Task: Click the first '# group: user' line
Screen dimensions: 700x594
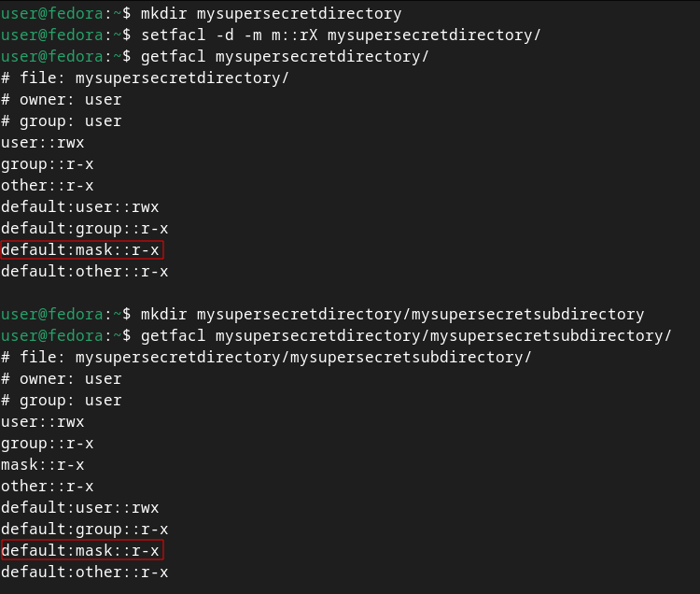Action: [x=62, y=120]
